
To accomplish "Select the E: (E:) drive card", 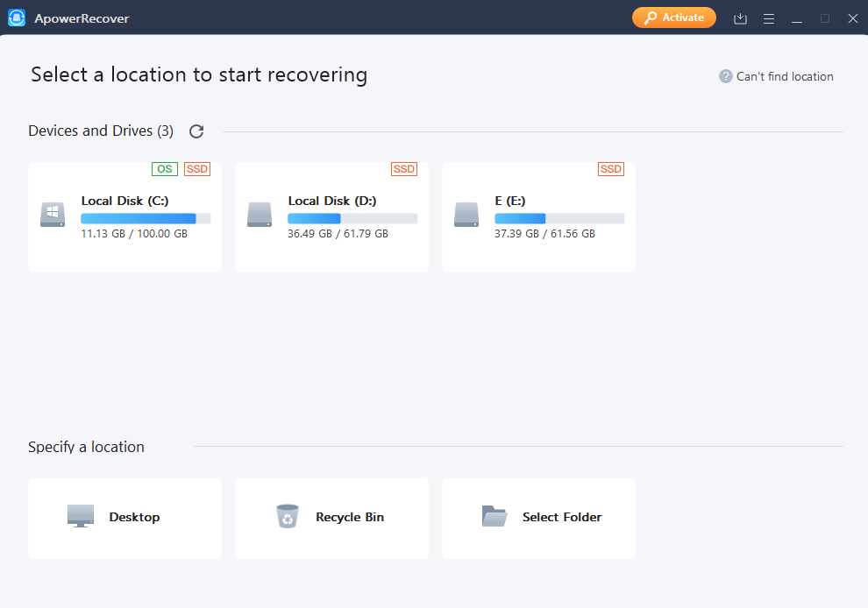I will 537,216.
